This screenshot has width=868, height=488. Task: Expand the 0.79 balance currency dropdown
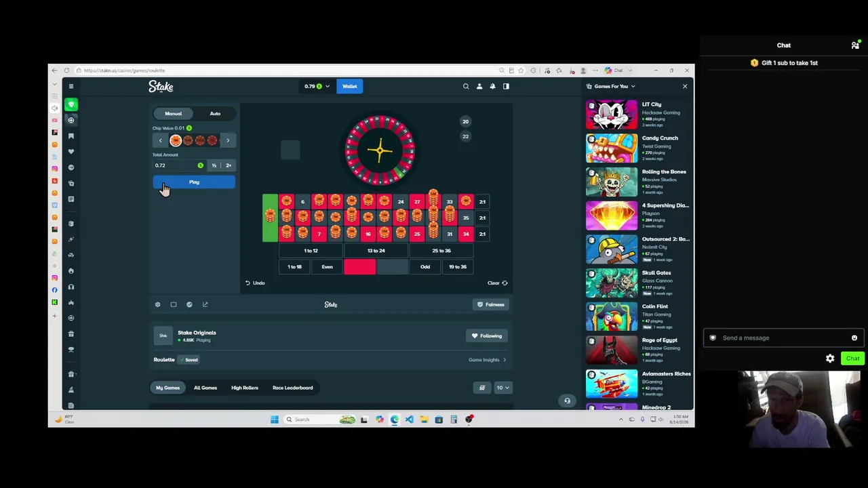click(317, 86)
